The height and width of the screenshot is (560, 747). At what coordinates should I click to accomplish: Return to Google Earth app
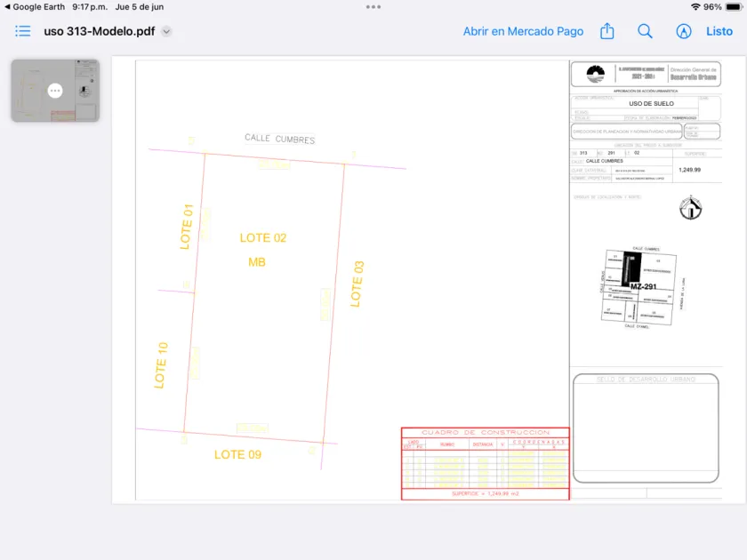[x=36, y=7]
